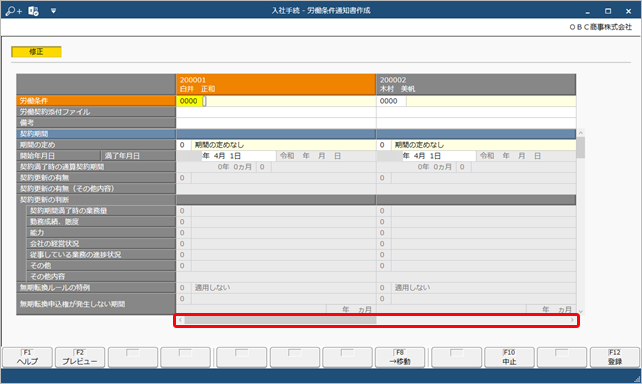Select the 契約期間 section header row

(x=96, y=134)
